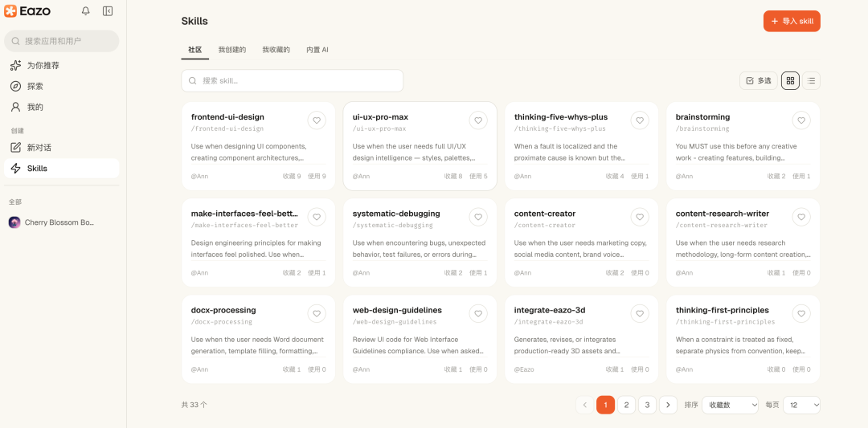Switch to grid view
The image size is (868, 428).
click(x=790, y=81)
